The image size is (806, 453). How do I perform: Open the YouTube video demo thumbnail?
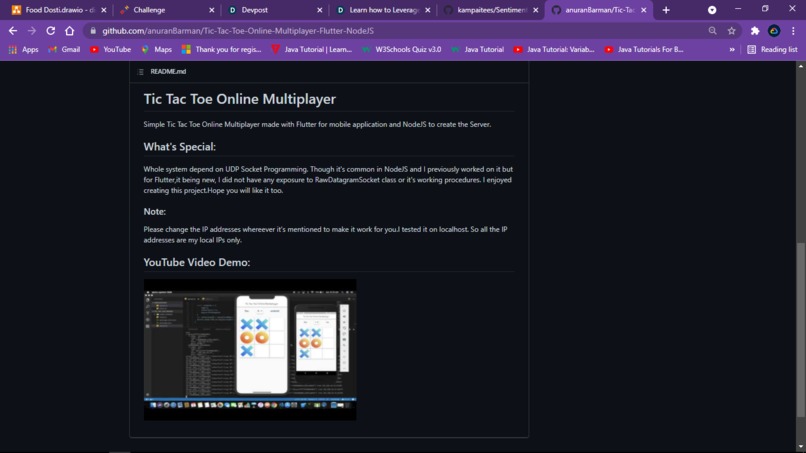(250, 350)
